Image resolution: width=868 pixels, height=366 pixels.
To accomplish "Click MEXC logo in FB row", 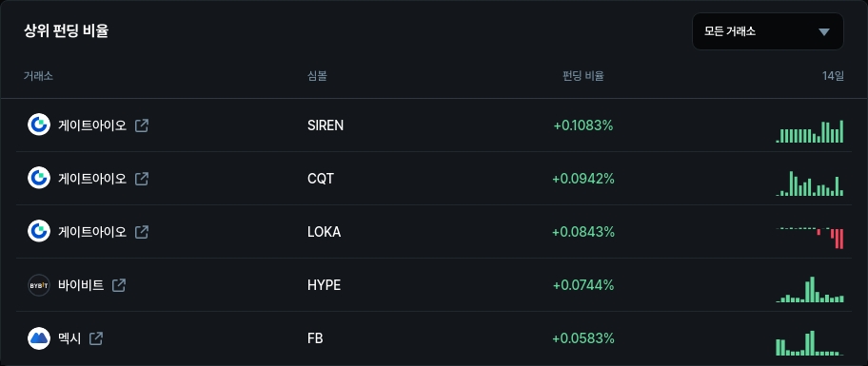I will pyautogui.click(x=39, y=338).
